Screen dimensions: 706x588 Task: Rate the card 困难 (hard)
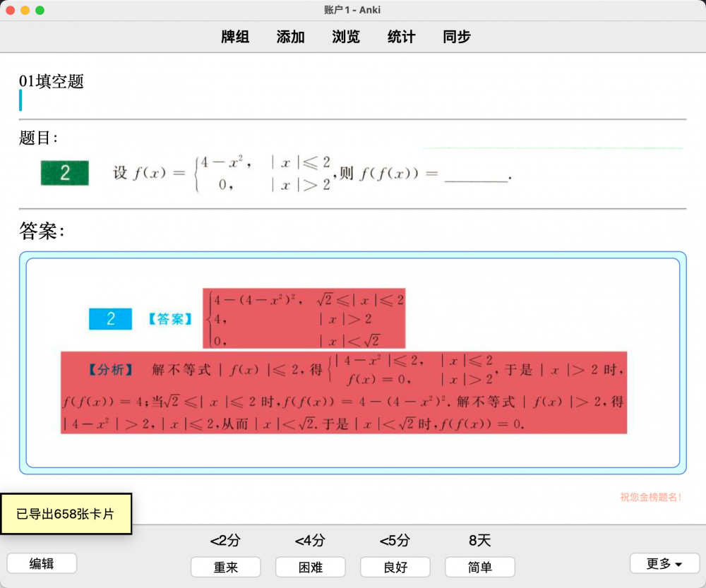pos(310,567)
